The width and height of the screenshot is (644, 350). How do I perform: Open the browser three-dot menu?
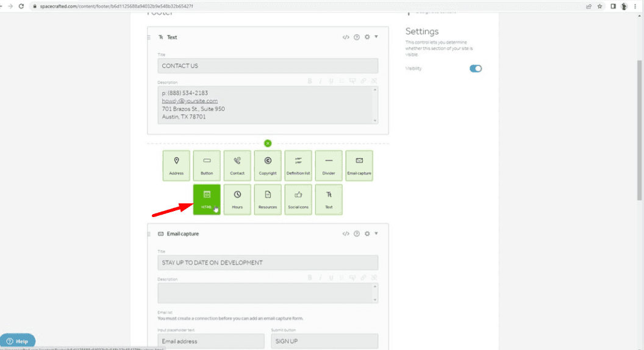click(635, 6)
